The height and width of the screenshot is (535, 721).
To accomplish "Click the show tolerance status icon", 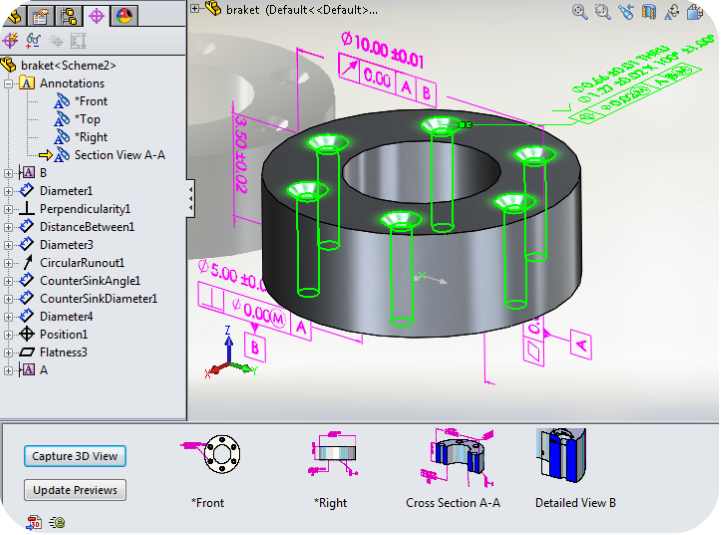I will (x=33, y=41).
